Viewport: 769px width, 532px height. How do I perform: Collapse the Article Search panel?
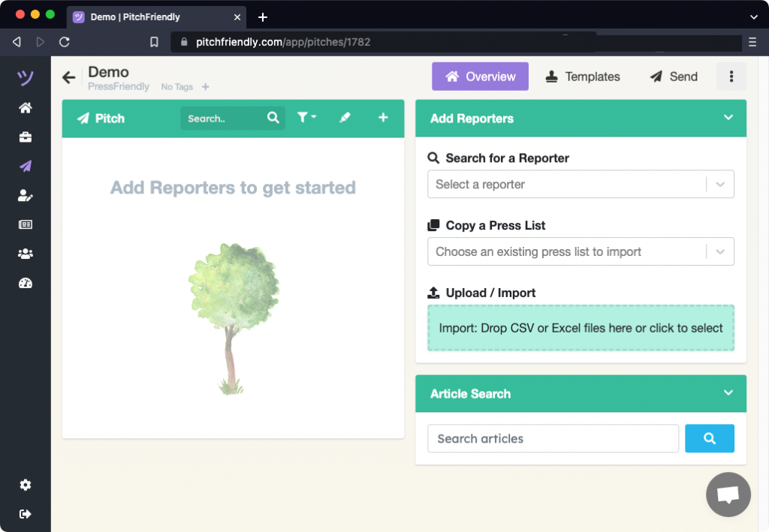727,393
